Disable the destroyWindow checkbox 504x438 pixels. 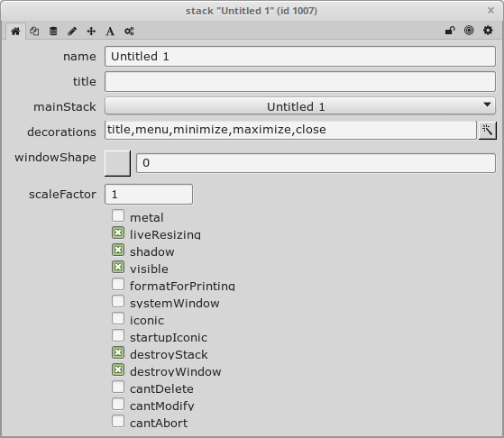click(x=118, y=370)
